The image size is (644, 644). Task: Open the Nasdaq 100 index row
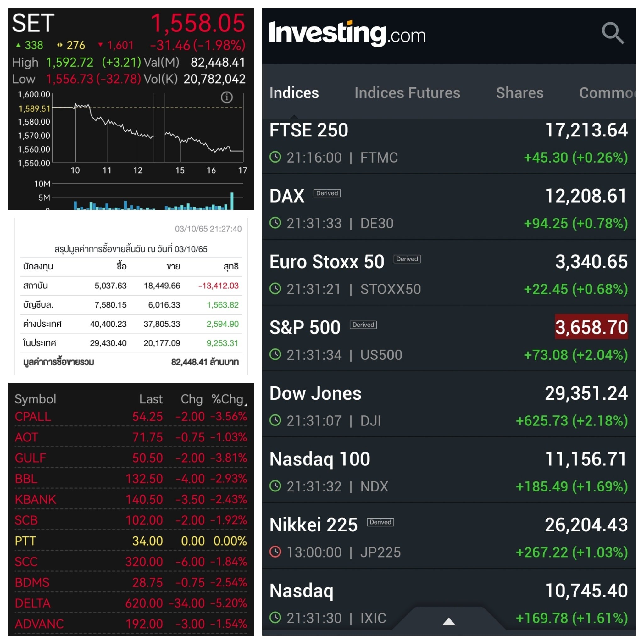click(x=449, y=470)
